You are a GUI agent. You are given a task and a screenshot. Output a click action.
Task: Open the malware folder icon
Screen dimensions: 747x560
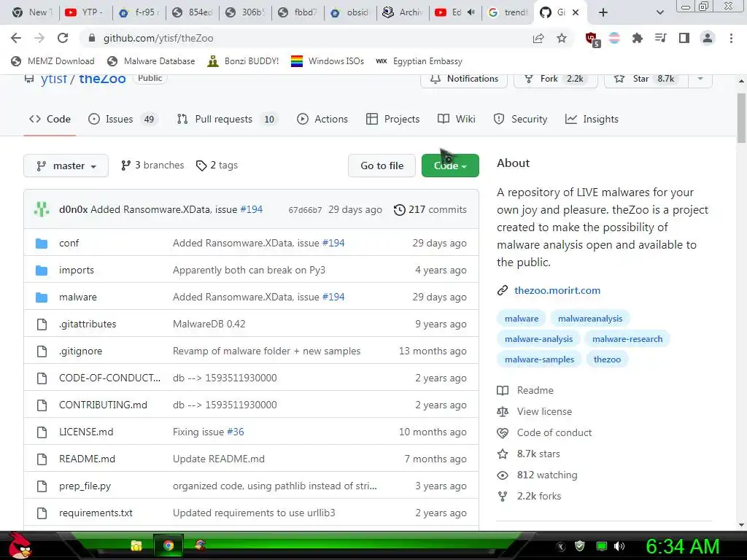coord(42,297)
